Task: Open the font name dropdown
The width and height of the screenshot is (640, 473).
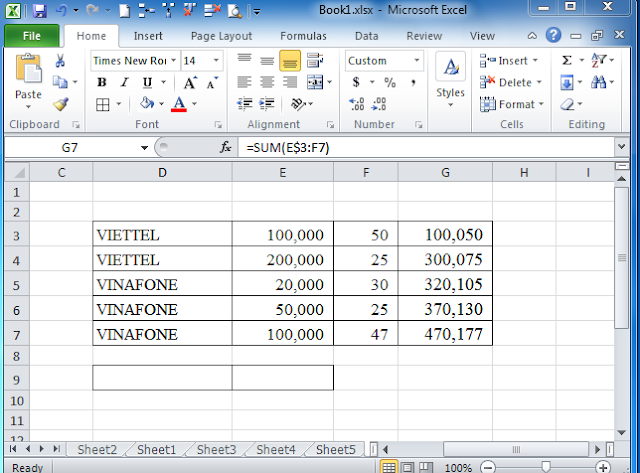Action: (x=173, y=60)
